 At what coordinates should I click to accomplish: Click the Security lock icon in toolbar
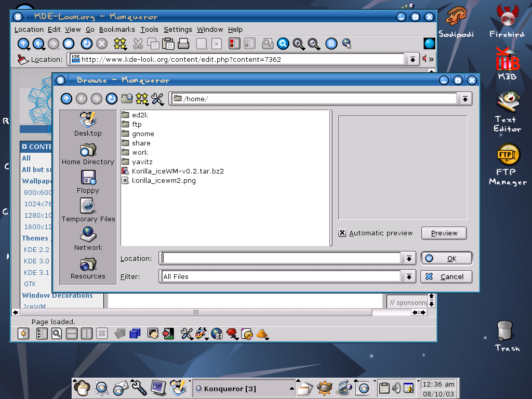tap(331, 44)
